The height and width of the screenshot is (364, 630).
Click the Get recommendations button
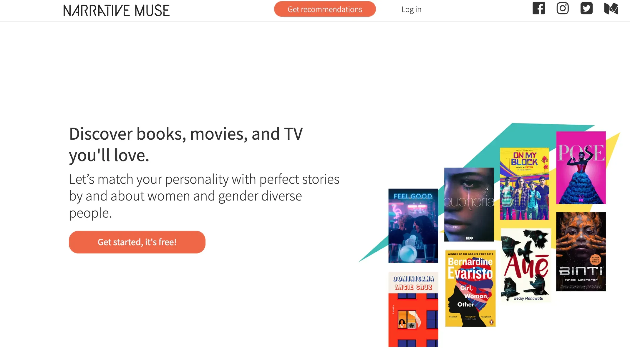pos(325,9)
